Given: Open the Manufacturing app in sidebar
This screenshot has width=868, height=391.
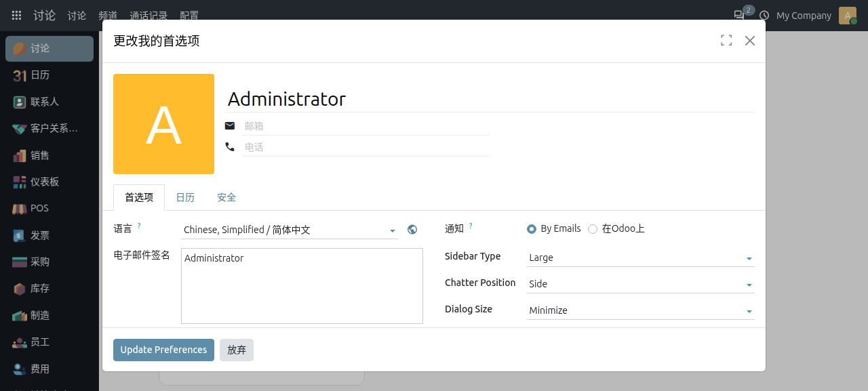Looking at the screenshot, I should pos(50,315).
